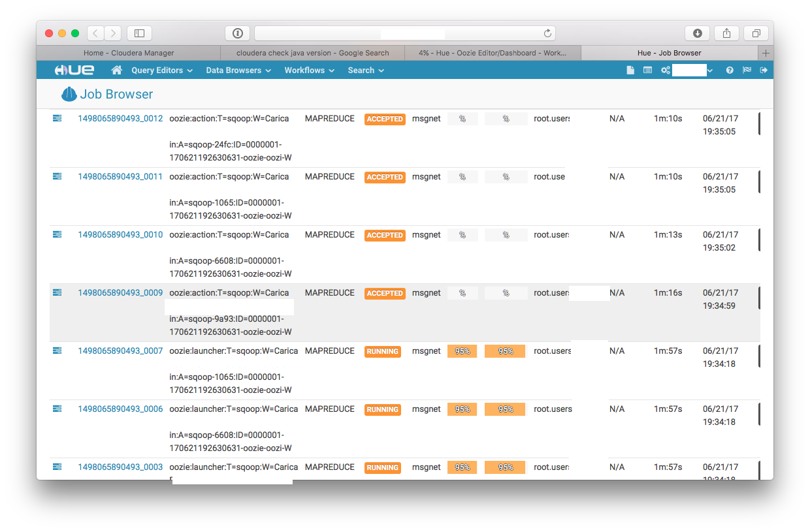Open the help icon in the navbar
This screenshot has width=810, height=532.
point(730,70)
